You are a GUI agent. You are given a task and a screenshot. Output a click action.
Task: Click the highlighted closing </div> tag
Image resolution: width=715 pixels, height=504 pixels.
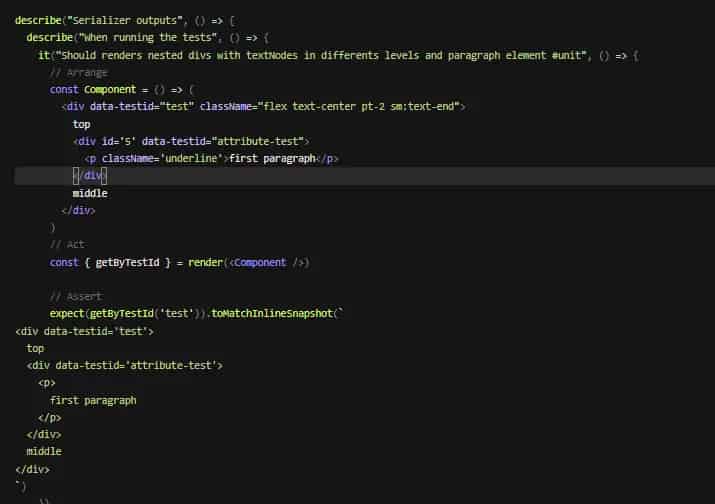(x=90, y=176)
